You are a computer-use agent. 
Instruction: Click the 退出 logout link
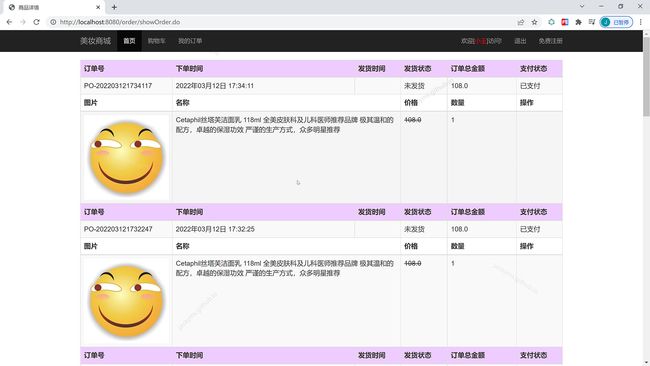pyautogui.click(x=520, y=41)
